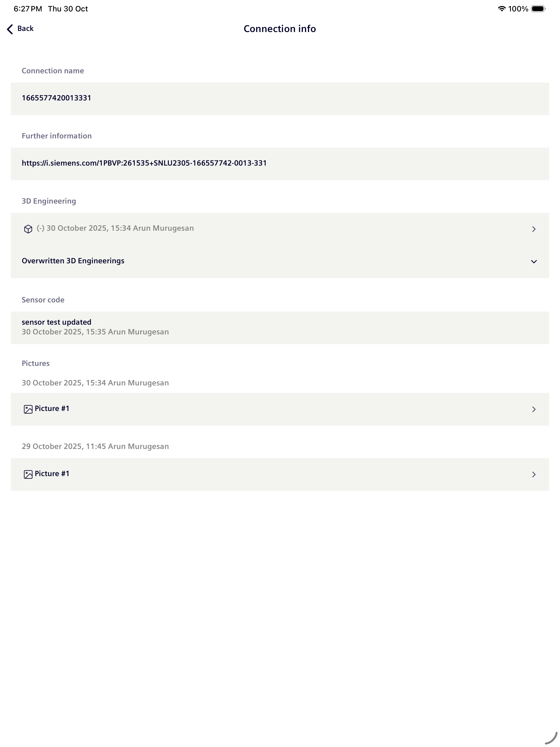Open Picture #1 from 29 October 11:45

point(280,474)
